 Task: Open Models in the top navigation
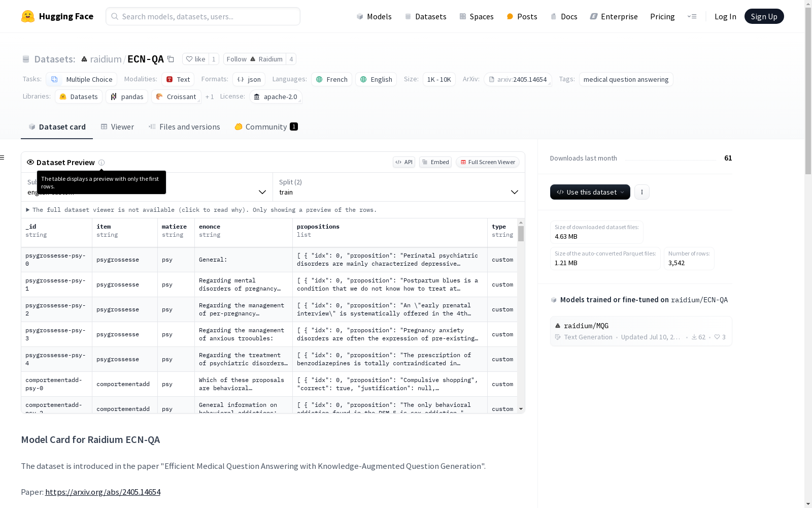click(374, 16)
